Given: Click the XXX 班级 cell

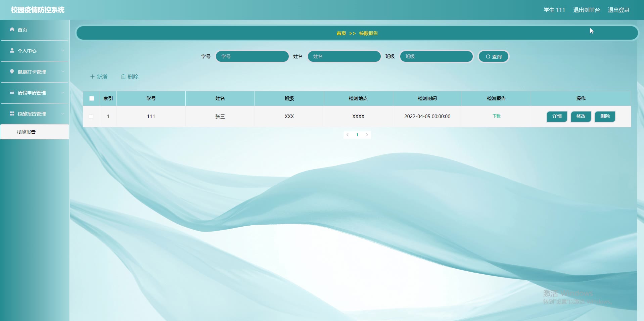Looking at the screenshot, I should pos(289,117).
